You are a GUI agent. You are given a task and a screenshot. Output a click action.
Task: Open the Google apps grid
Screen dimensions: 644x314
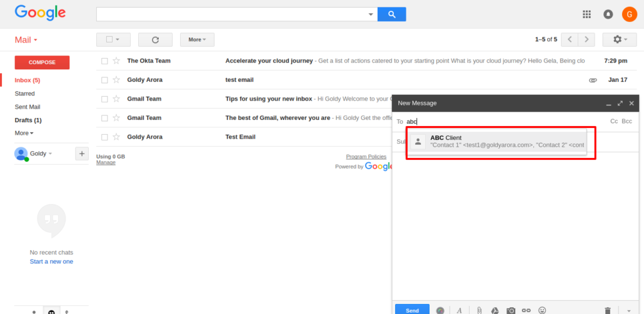(586, 14)
